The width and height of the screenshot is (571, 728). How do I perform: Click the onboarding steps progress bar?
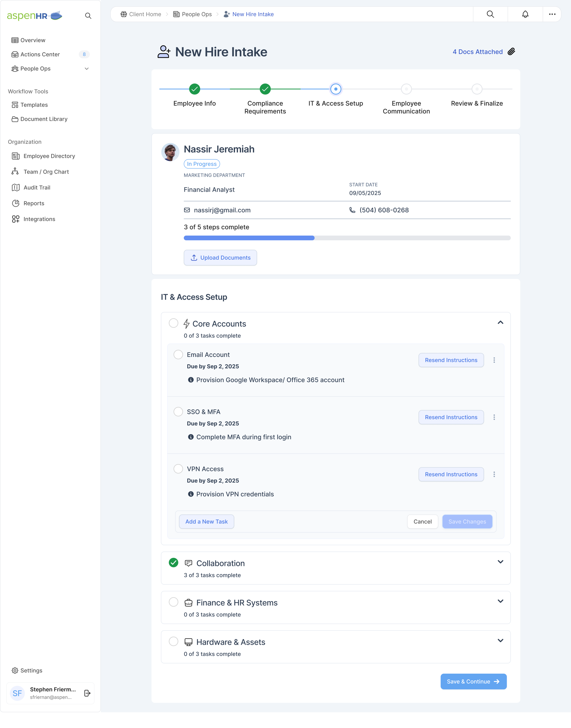point(347,238)
